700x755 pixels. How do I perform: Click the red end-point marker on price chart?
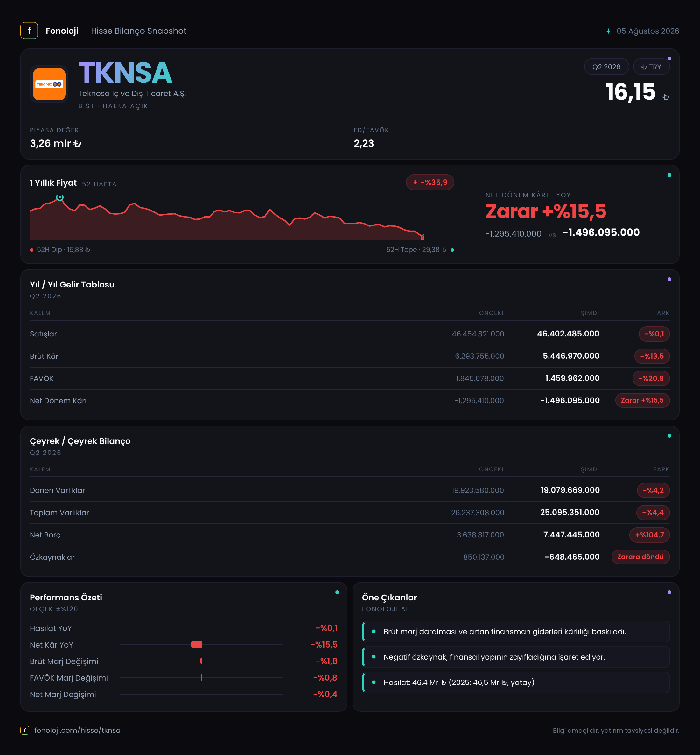423,237
